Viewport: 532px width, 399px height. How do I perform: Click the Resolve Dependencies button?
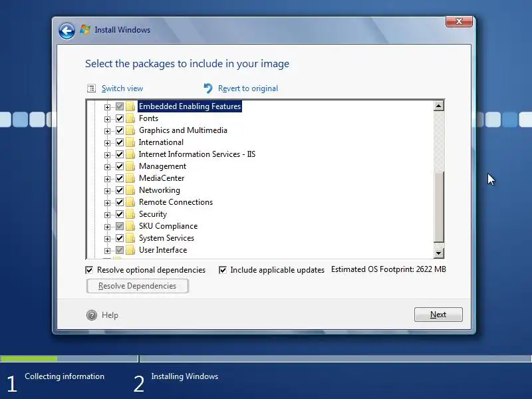click(x=138, y=286)
